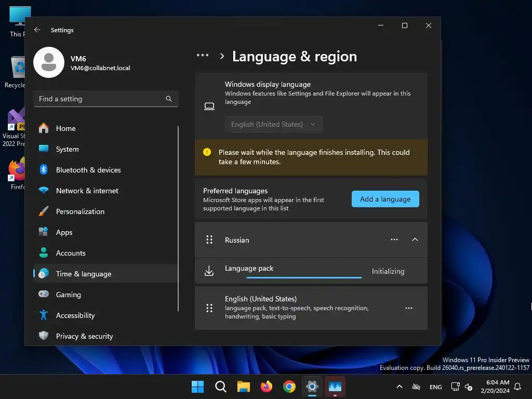Click the Find a setting search field
The width and height of the screenshot is (532, 399).
click(106, 99)
